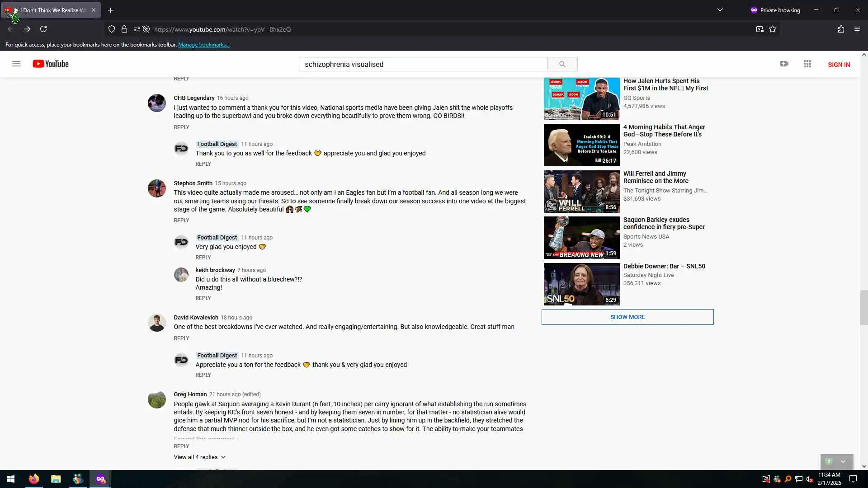Bookmark this page with the star icon
The image size is (868, 488).
(773, 29)
